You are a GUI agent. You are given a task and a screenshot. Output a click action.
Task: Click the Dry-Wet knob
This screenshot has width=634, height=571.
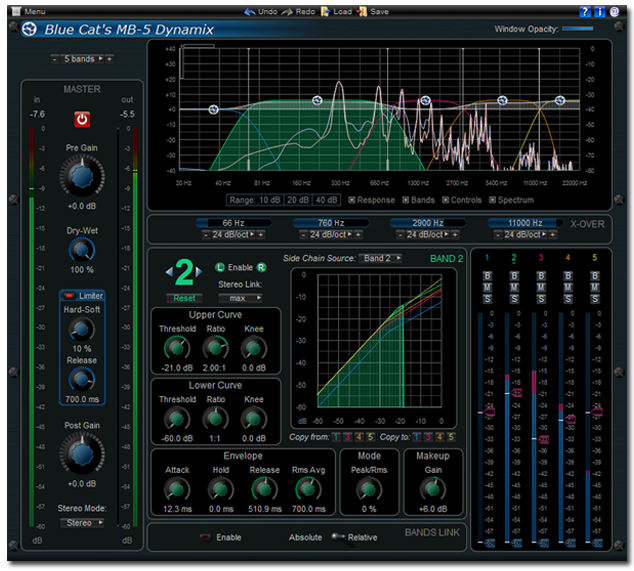point(82,250)
